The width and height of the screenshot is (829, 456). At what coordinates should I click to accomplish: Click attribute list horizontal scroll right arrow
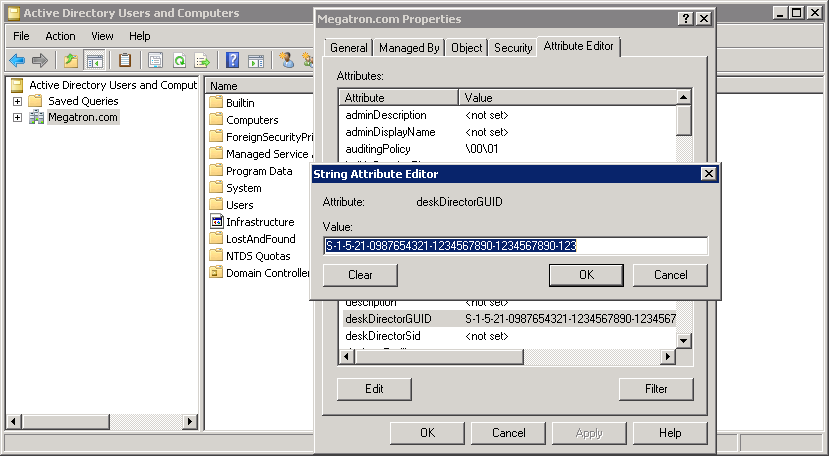(668, 357)
